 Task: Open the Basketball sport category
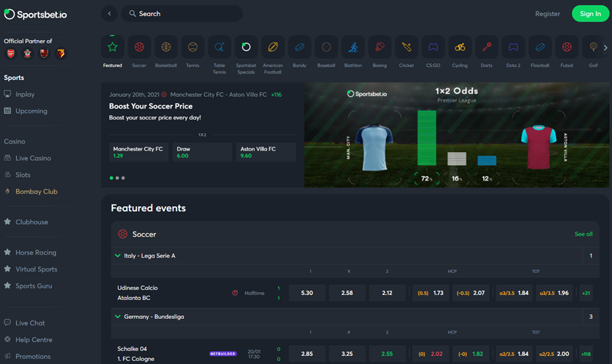coord(166,47)
